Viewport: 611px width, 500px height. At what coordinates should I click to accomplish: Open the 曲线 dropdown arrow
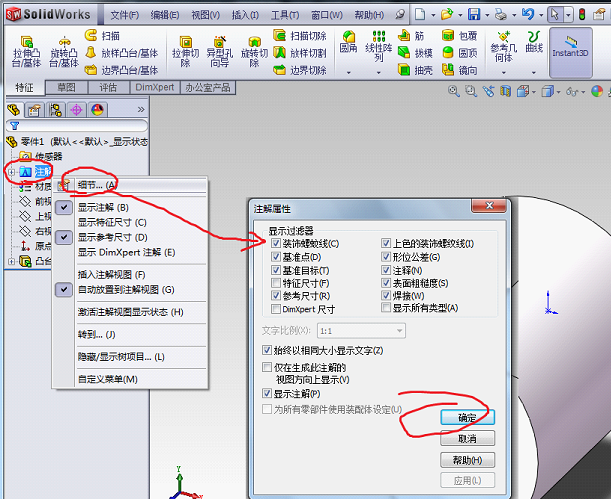pos(534,72)
